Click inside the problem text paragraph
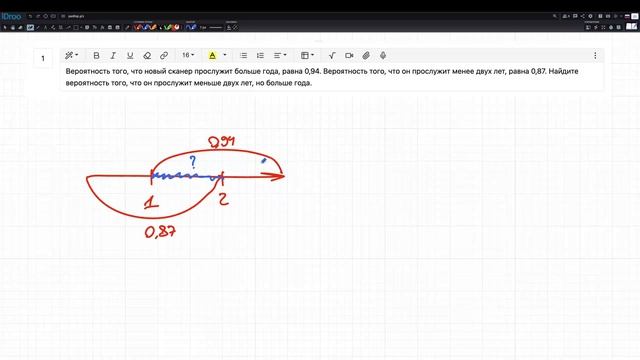The image size is (640, 360). [322, 77]
